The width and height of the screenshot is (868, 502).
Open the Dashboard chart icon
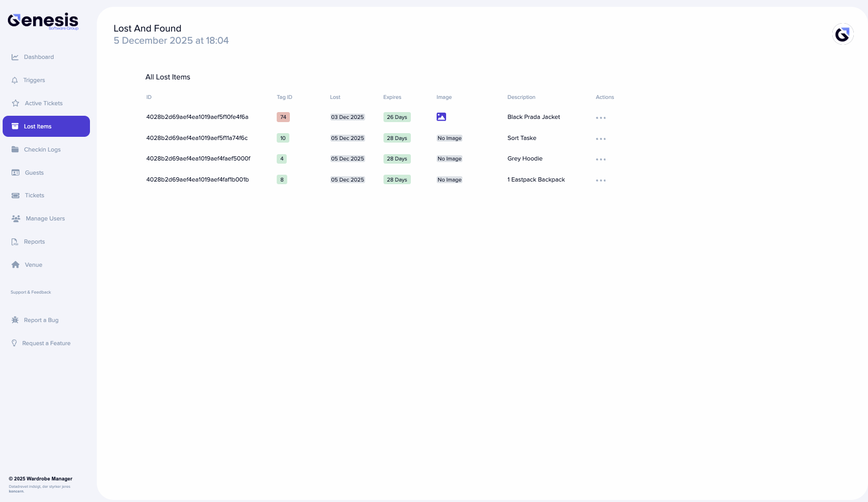click(x=15, y=57)
